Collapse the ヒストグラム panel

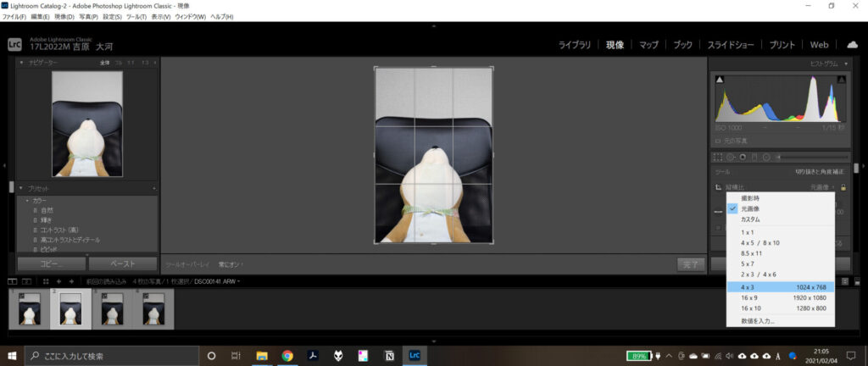coord(847,64)
